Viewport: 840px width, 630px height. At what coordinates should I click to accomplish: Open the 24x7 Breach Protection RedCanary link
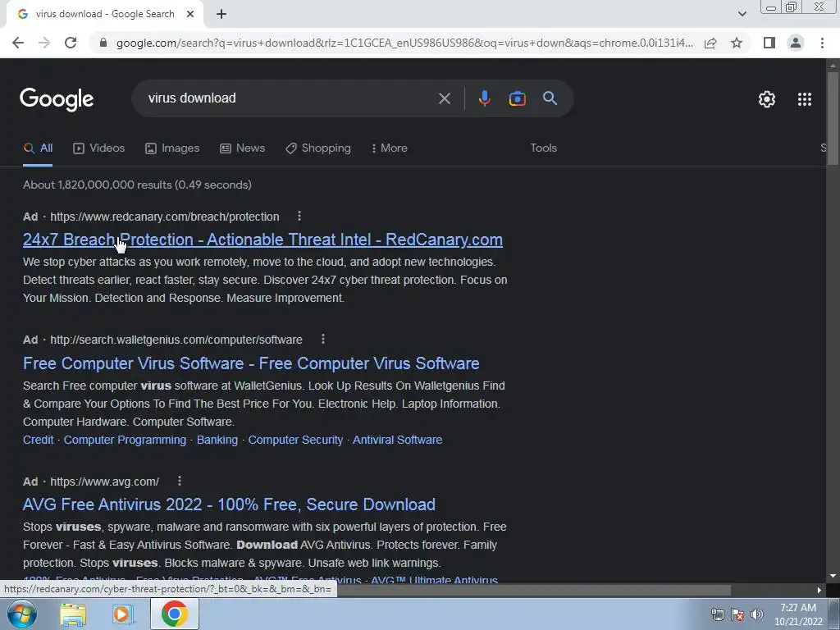click(x=262, y=240)
